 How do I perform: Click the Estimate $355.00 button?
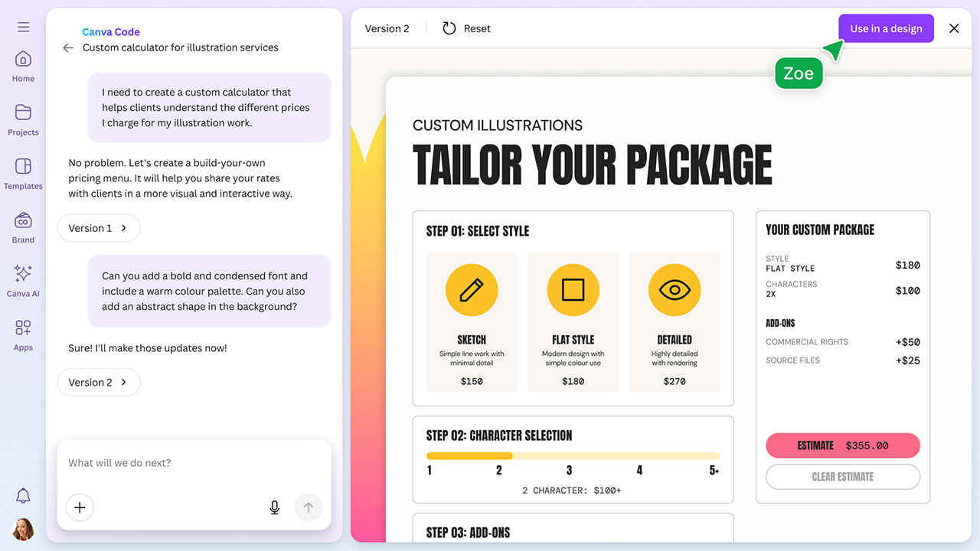tap(843, 445)
